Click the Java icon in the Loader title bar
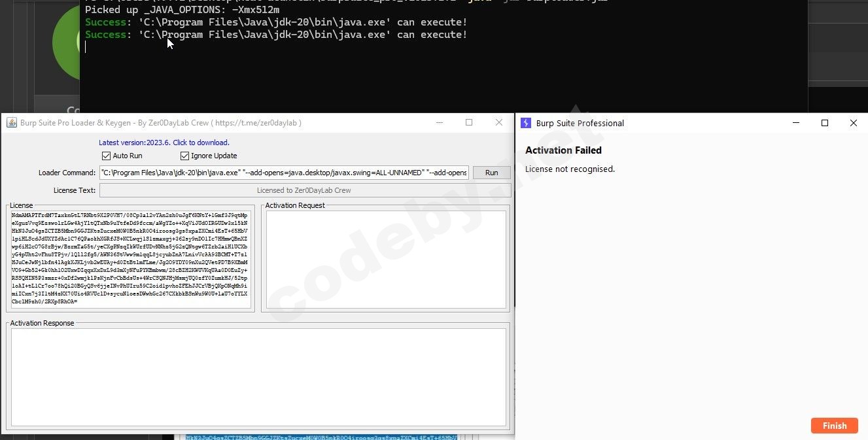This screenshot has width=868, height=440. point(11,123)
